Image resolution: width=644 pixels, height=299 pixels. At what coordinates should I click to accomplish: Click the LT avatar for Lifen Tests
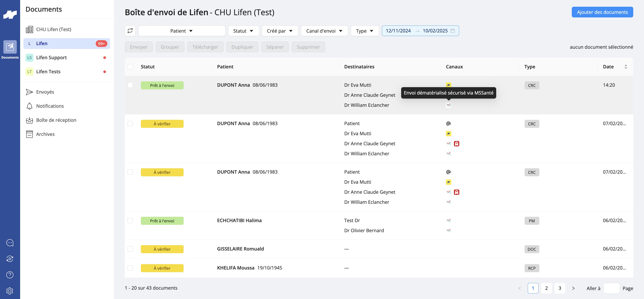[x=30, y=72]
